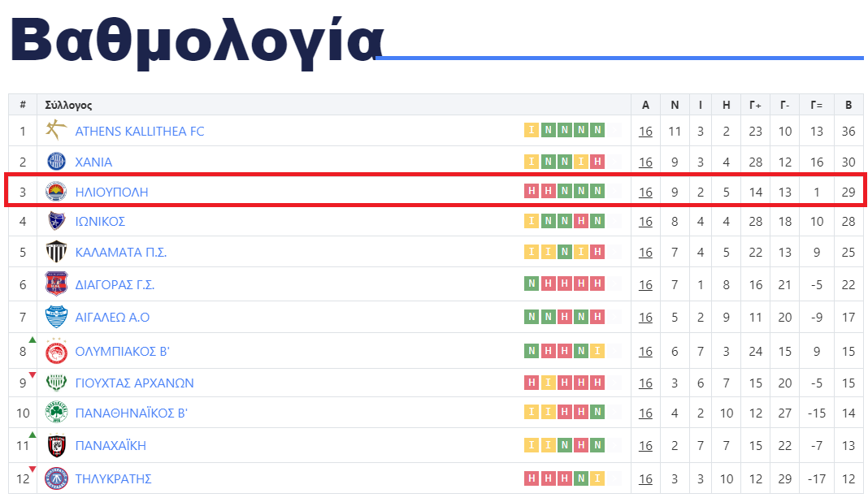Click matches played 16 for ΤΗΛΥΚΡΑΤΗΣ
The width and height of the screenshot is (868, 502).
click(x=645, y=478)
